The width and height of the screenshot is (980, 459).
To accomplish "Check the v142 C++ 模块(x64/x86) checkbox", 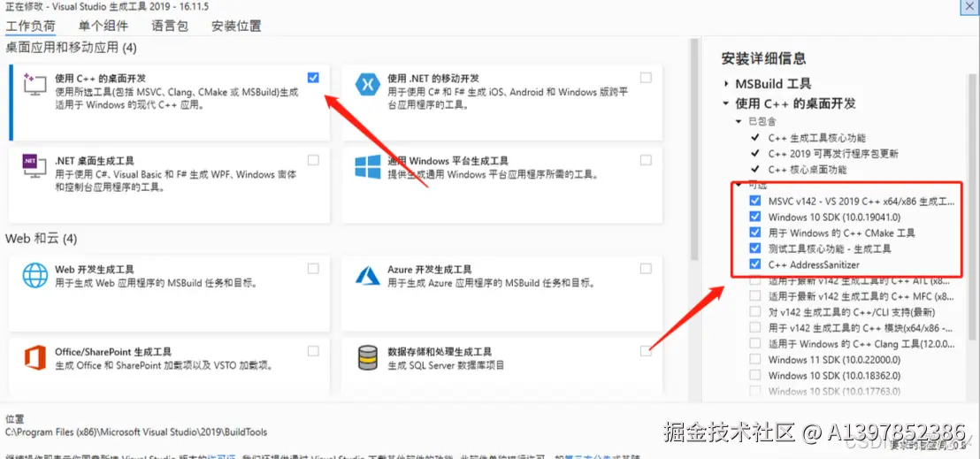I will [755, 328].
